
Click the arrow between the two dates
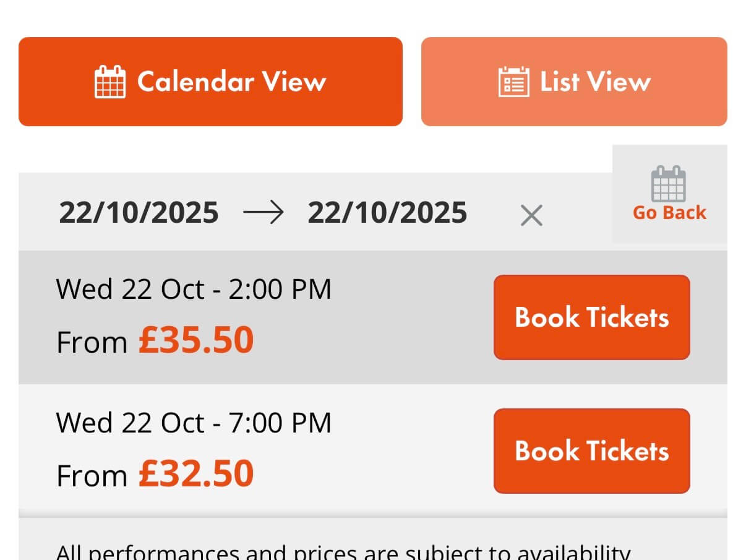tap(263, 213)
